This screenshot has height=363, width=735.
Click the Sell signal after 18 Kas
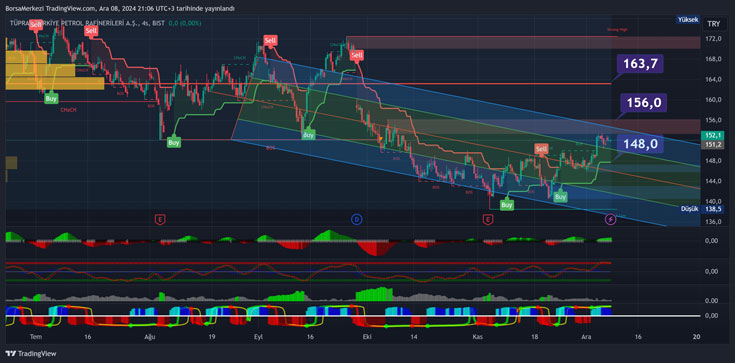(x=541, y=149)
